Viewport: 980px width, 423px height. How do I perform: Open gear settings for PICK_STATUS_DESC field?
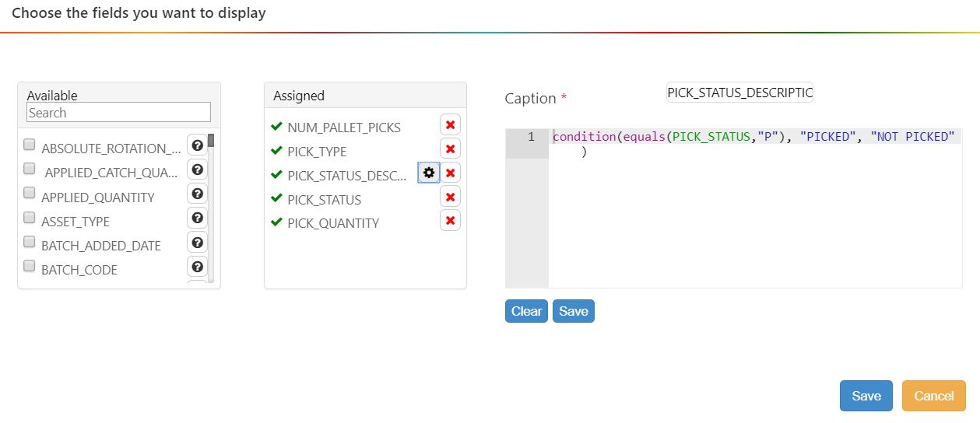[x=429, y=173]
